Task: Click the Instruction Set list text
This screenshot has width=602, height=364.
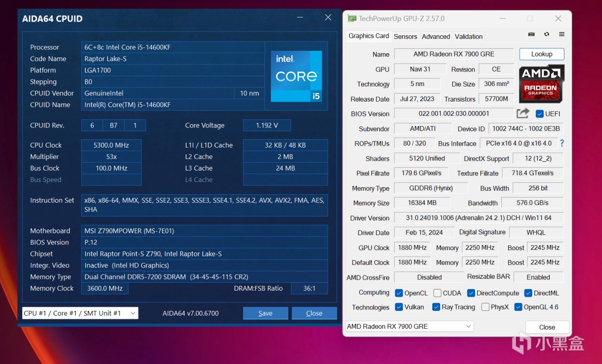Action: coord(205,205)
